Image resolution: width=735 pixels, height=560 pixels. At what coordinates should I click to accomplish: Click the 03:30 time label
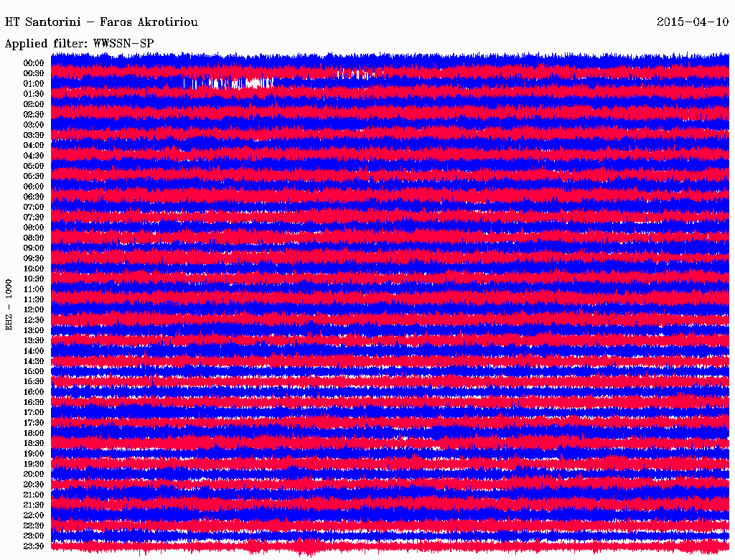coord(34,135)
